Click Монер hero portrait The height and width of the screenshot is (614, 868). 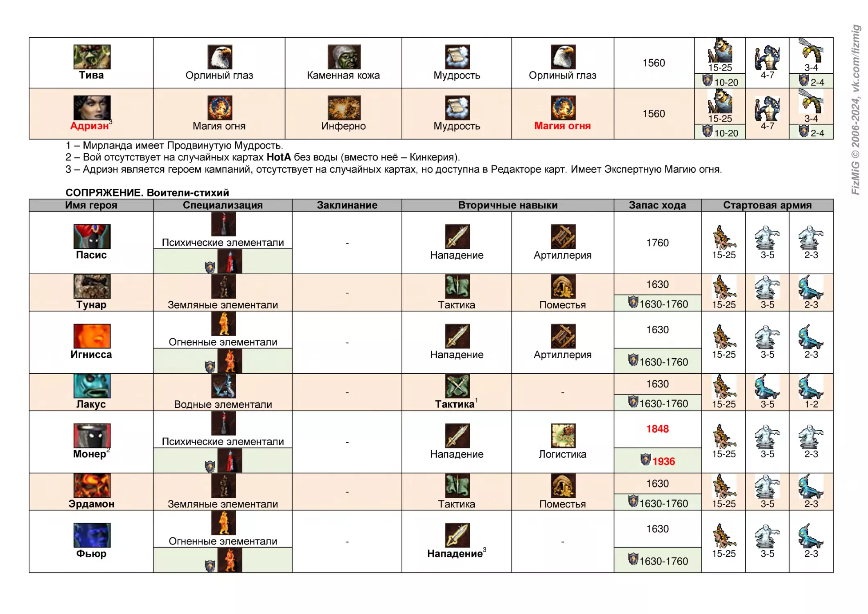(92, 436)
